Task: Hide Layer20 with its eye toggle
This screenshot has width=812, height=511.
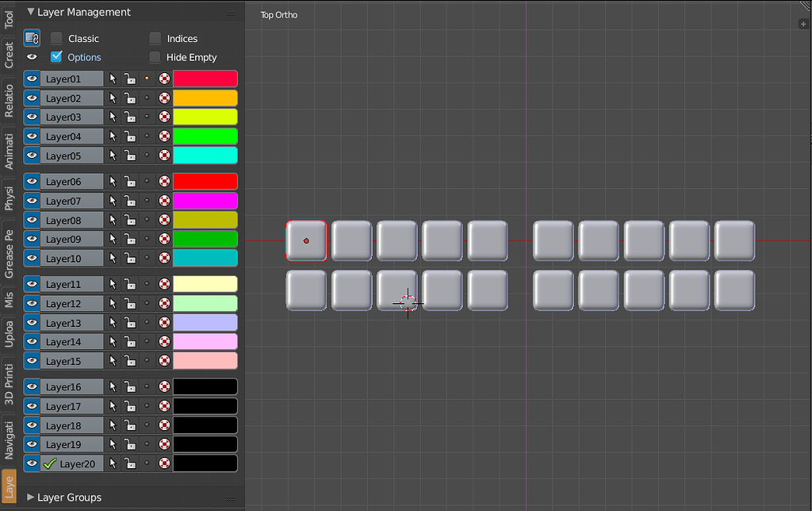Action: 32,463
